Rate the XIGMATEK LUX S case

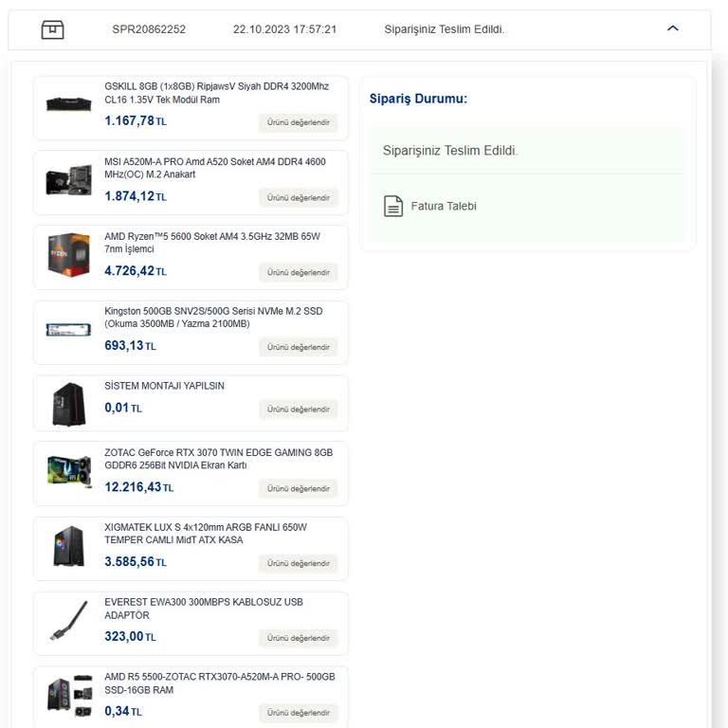point(298,563)
